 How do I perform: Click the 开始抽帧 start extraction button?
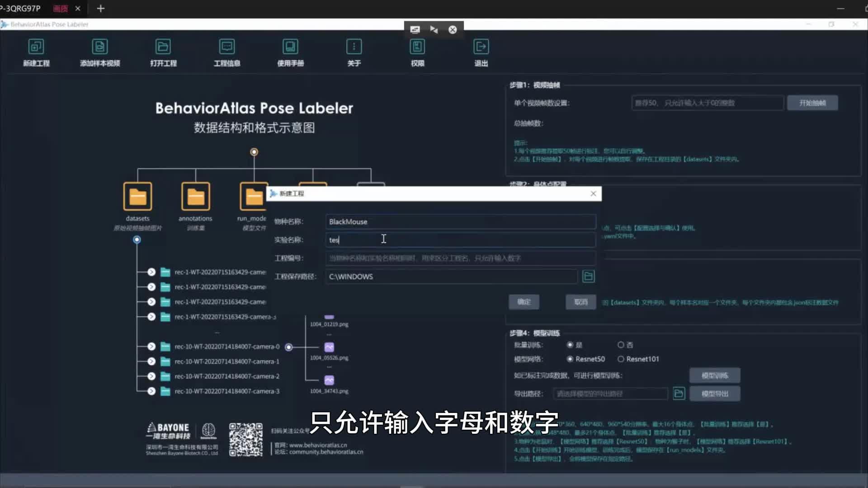(812, 103)
